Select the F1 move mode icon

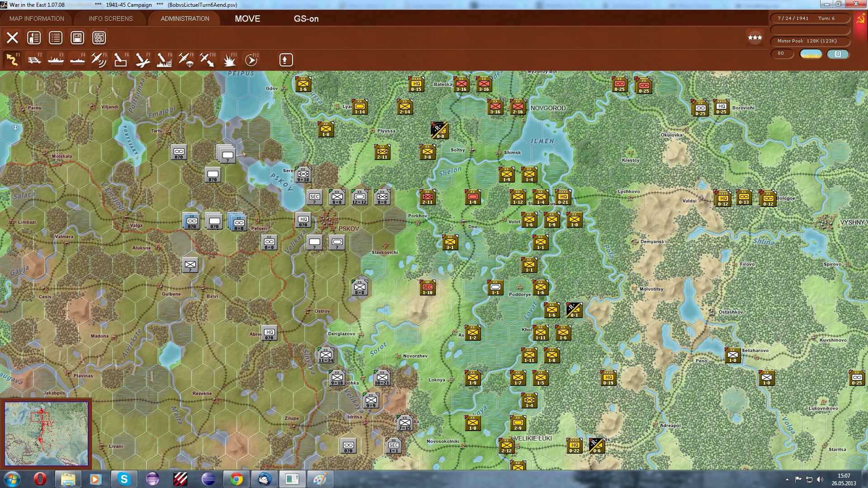tap(12, 60)
